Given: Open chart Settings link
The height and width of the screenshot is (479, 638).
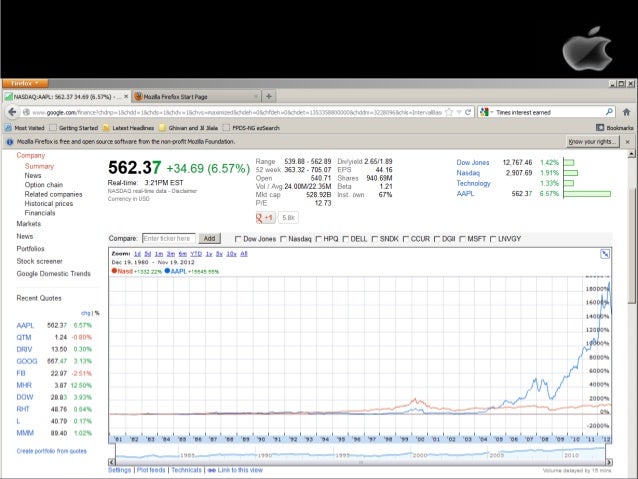Looking at the screenshot, I should [x=120, y=470].
